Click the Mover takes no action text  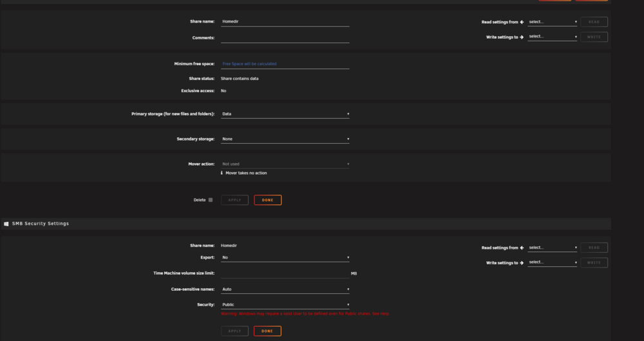click(x=246, y=173)
